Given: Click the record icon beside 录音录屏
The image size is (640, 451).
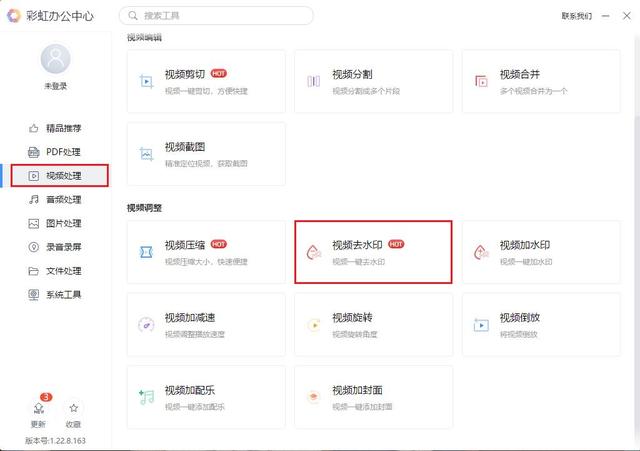Looking at the screenshot, I should tap(33, 247).
